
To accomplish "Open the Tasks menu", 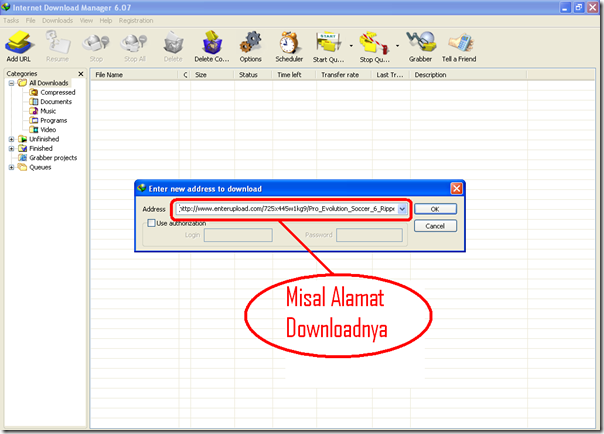I will [x=11, y=20].
